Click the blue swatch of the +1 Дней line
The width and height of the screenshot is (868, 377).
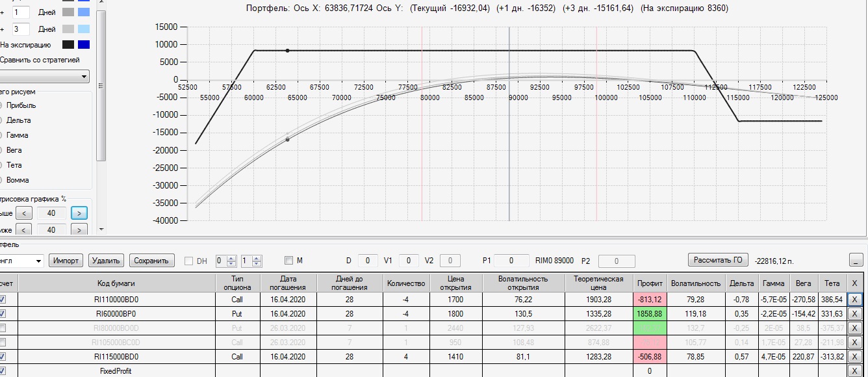[x=84, y=12]
